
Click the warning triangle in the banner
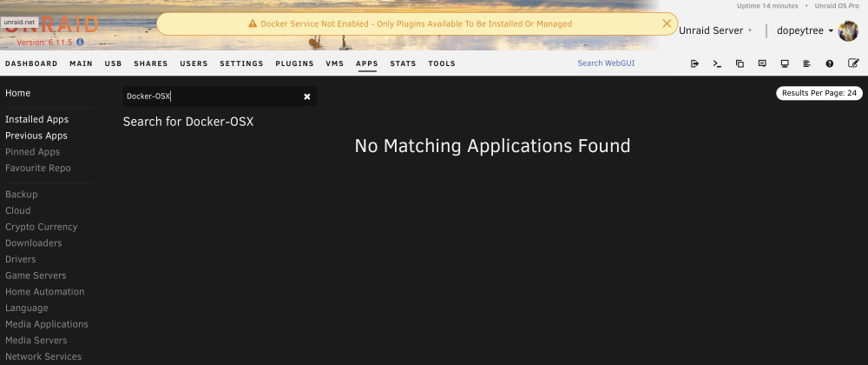click(253, 23)
